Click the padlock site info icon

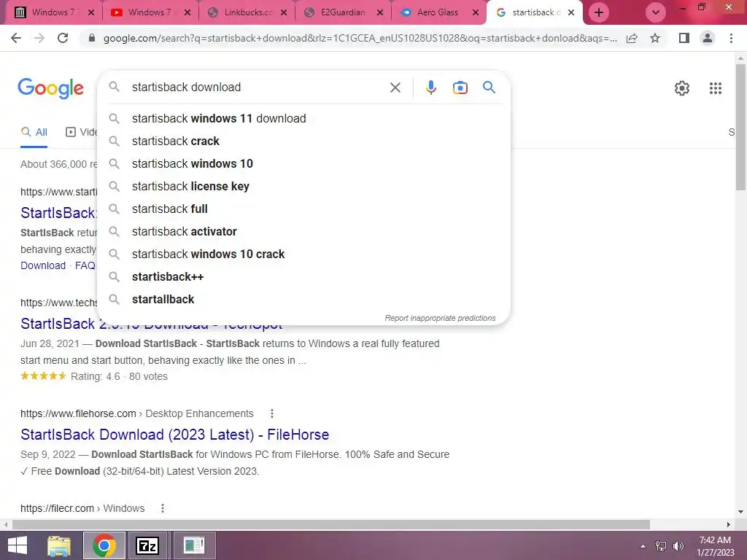92,38
